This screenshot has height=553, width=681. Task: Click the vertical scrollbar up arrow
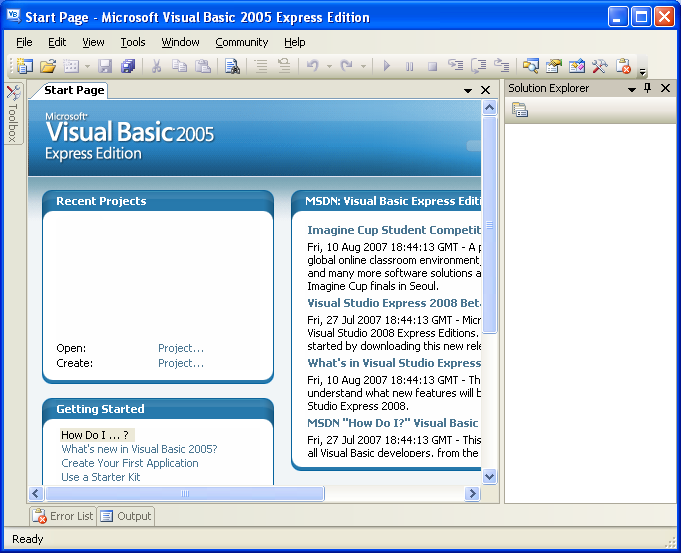(489, 107)
